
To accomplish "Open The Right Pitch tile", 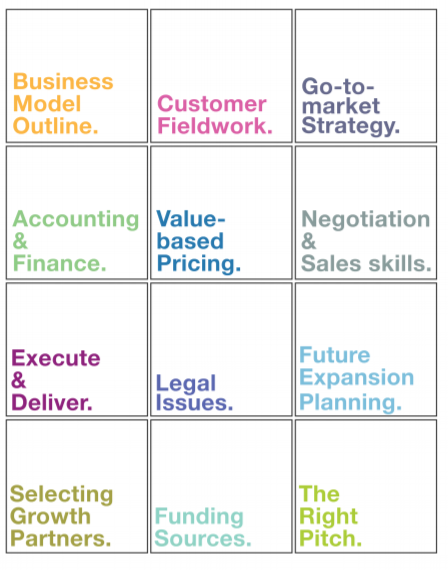I will click(366, 486).
